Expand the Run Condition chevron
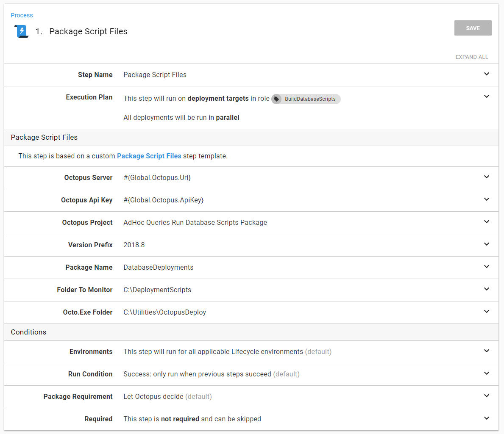Viewport: 504px width, 434px height. click(x=486, y=373)
